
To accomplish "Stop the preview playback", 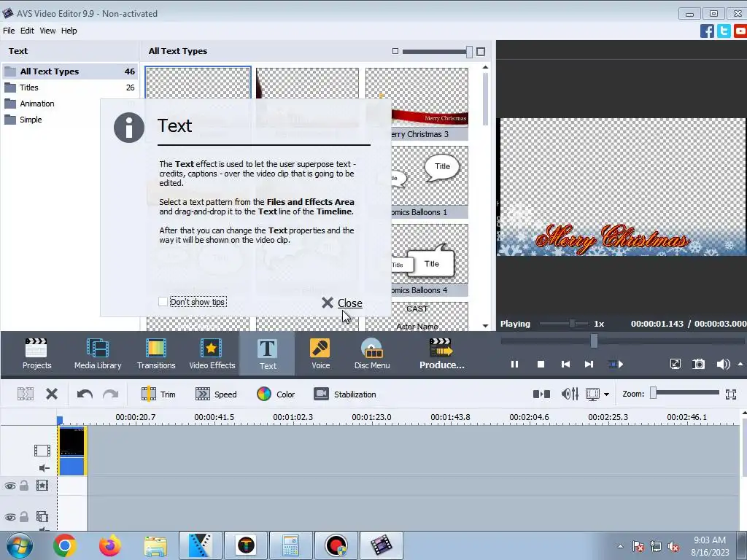I will coord(541,365).
